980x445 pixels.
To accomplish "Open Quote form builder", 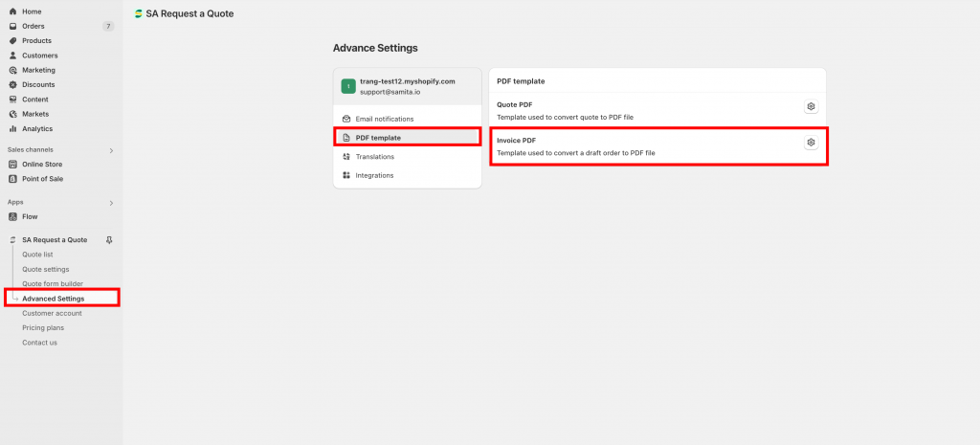I will click(x=53, y=284).
